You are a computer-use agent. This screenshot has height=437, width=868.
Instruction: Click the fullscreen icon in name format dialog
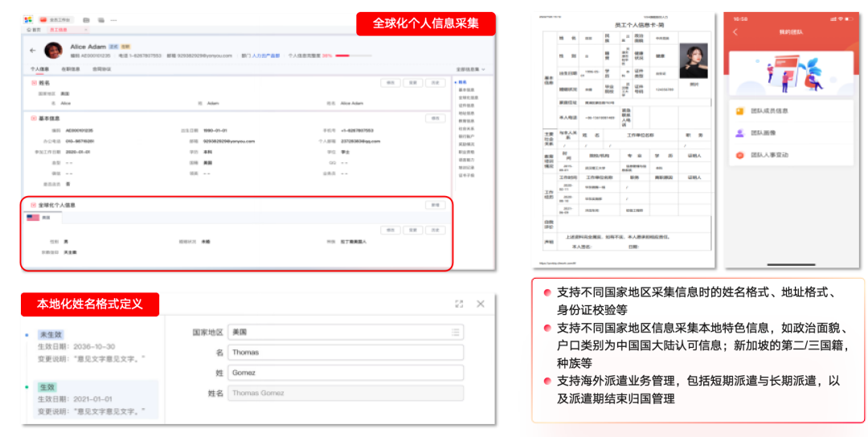[x=459, y=304]
